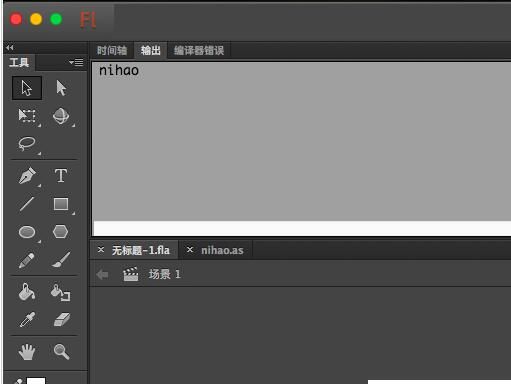The height and width of the screenshot is (384, 511).
Task: Select the Pen tool
Action: 27,176
